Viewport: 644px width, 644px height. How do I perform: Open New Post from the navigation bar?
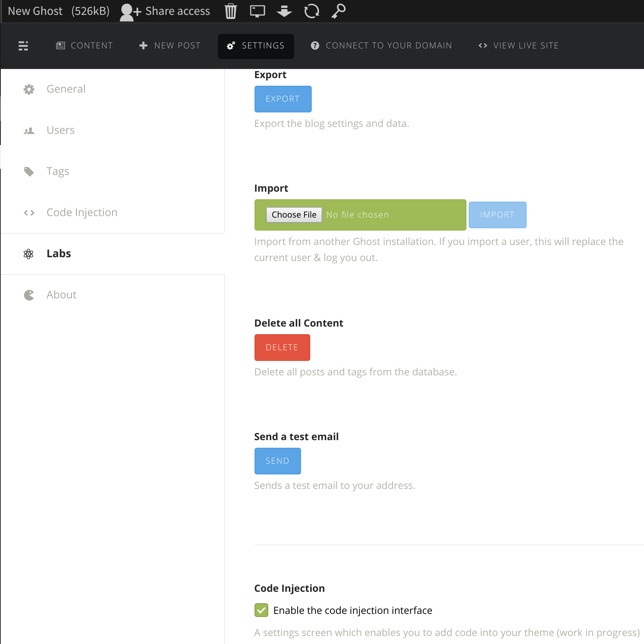click(170, 46)
